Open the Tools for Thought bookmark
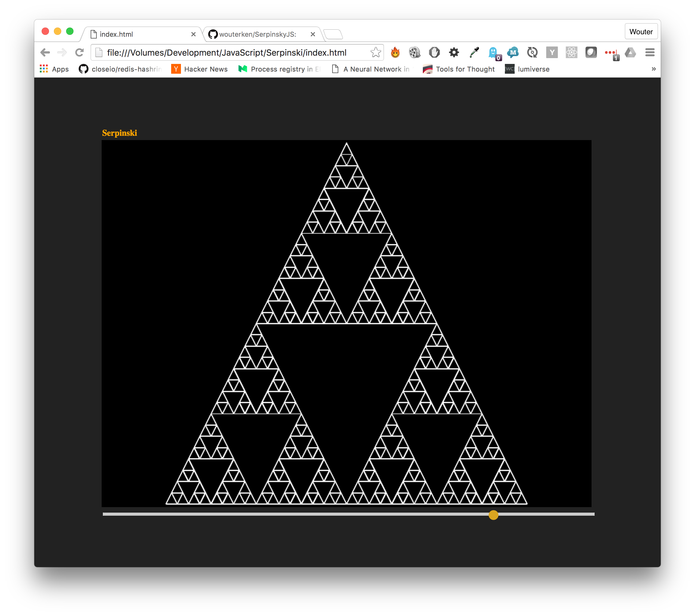 click(459, 69)
